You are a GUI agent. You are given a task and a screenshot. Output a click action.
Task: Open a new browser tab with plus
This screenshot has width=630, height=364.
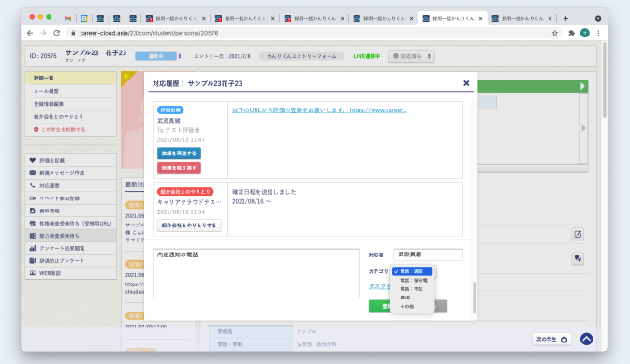coord(565,18)
